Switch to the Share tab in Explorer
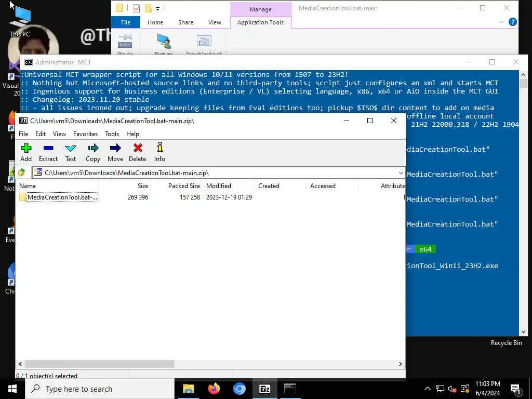This screenshot has width=532, height=399. (x=185, y=22)
